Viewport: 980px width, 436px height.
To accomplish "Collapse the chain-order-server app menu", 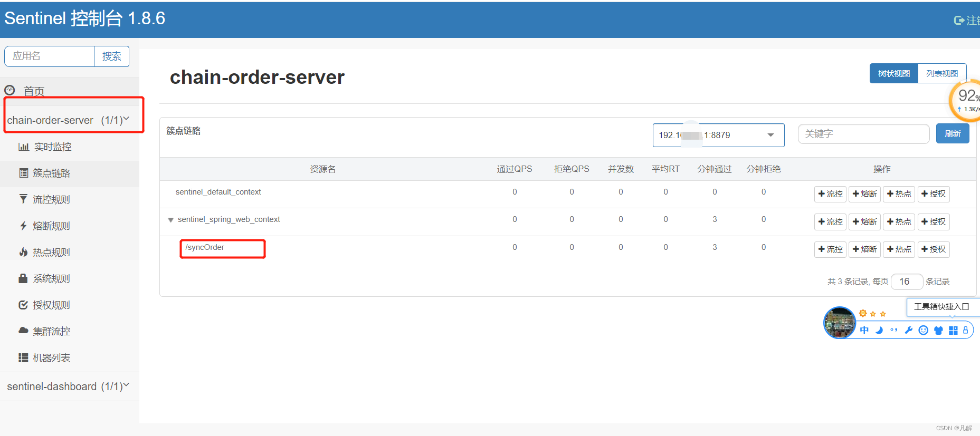I will [68, 120].
